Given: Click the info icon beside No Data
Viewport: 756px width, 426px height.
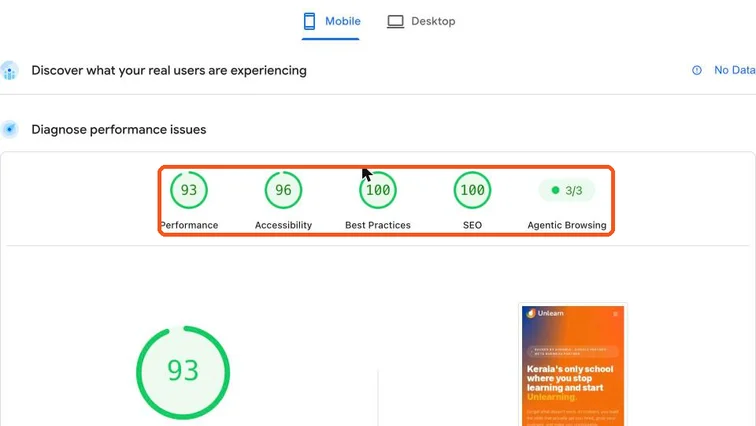Looking at the screenshot, I should pyautogui.click(x=697, y=70).
